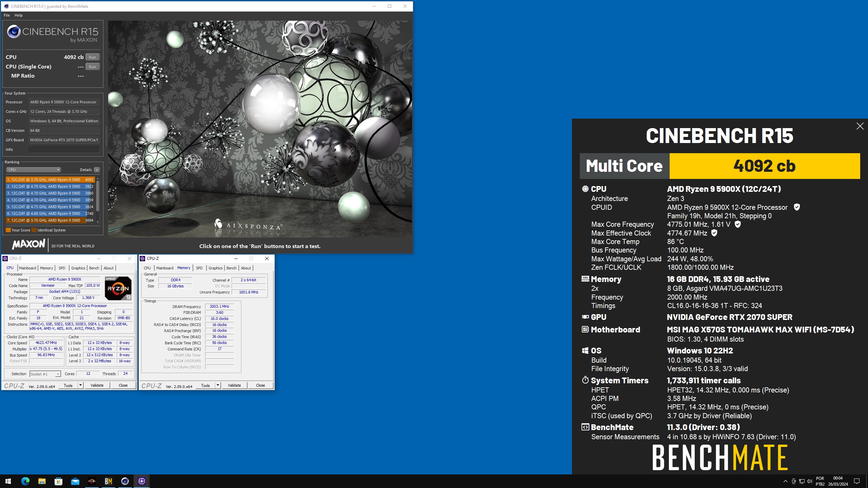Click the System Timers stopwatch icon
The height and width of the screenshot is (488, 868).
pyautogui.click(x=585, y=380)
